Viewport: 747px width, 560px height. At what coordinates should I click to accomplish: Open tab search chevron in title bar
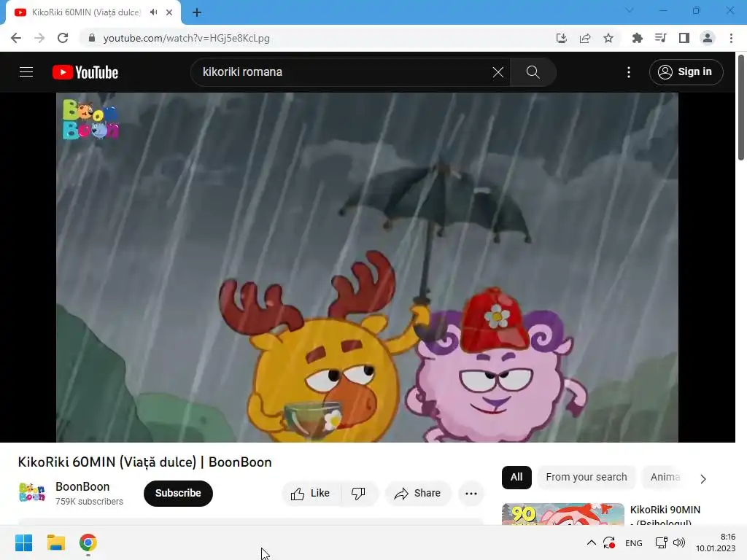tap(630, 10)
